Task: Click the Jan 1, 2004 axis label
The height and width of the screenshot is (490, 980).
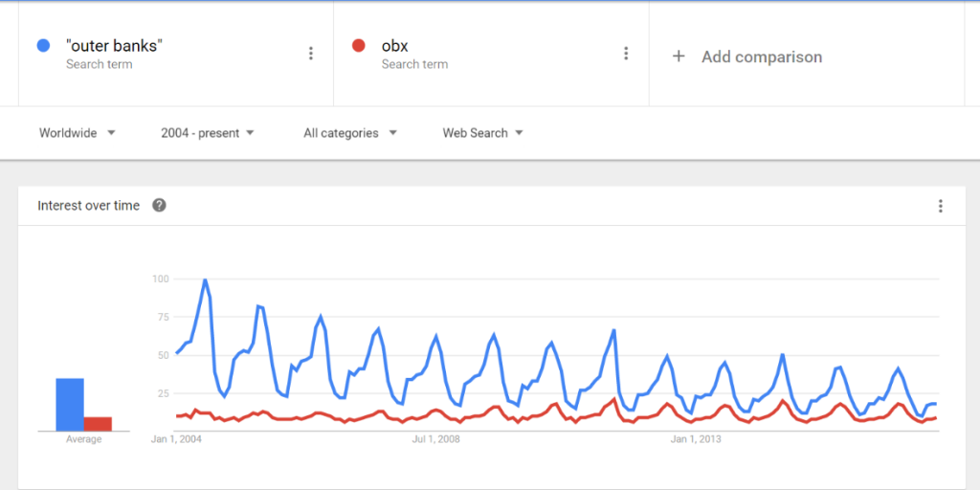Action: [177, 439]
